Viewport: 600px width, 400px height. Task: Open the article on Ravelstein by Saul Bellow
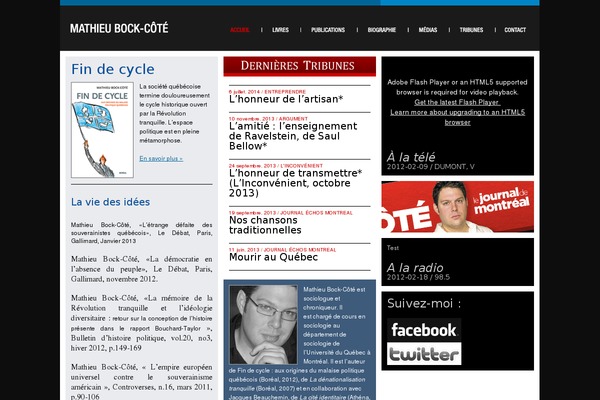(293, 136)
